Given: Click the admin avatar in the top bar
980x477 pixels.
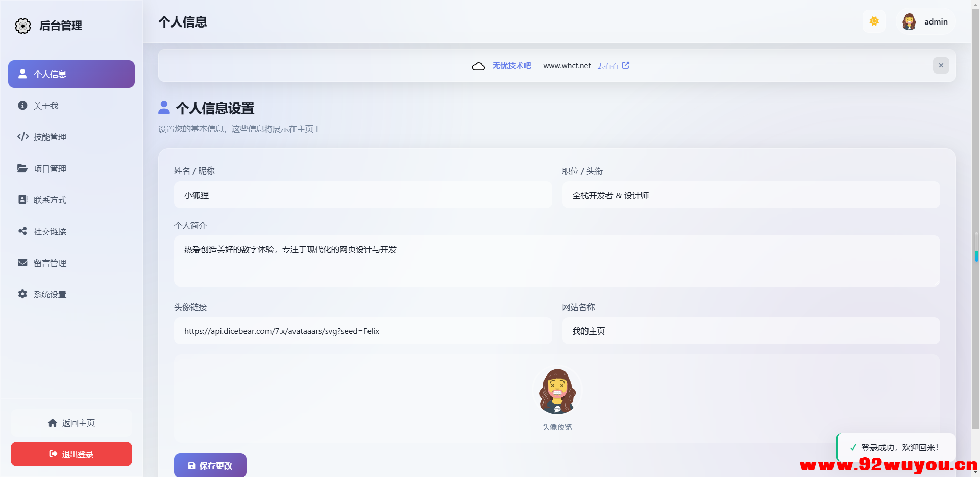Looking at the screenshot, I should 909,21.
